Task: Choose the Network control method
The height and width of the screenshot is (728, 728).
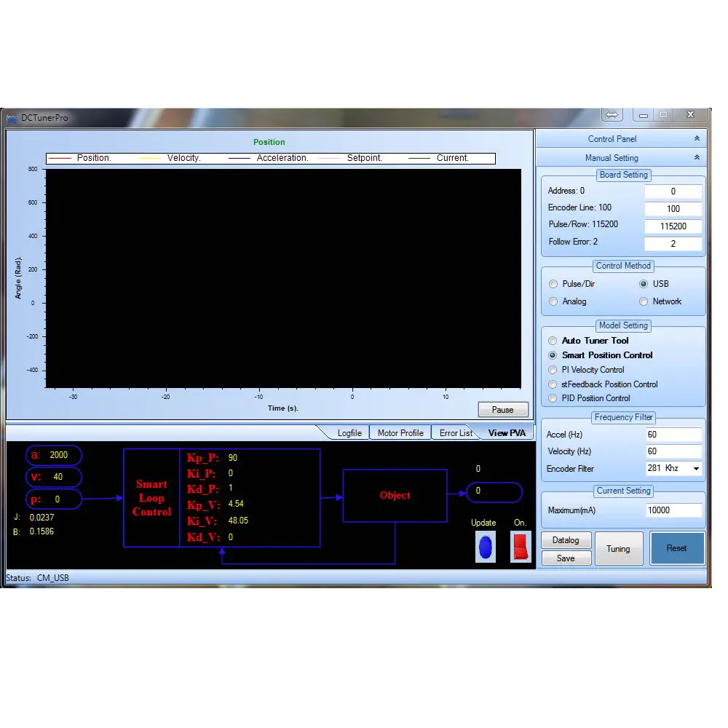Action: click(x=644, y=301)
